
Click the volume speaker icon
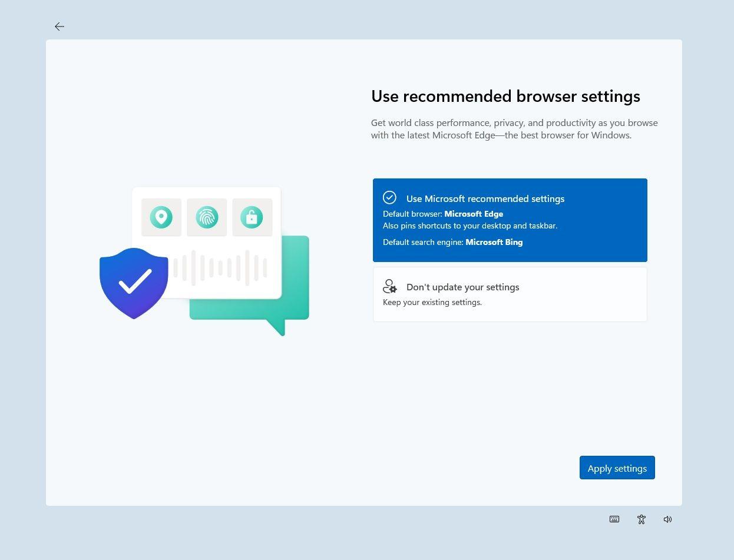[x=667, y=519]
